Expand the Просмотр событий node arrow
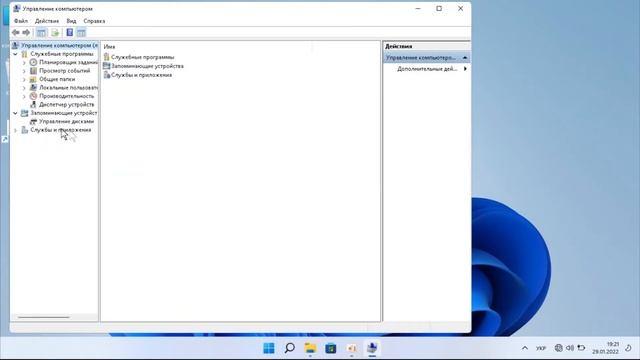 [x=24, y=71]
